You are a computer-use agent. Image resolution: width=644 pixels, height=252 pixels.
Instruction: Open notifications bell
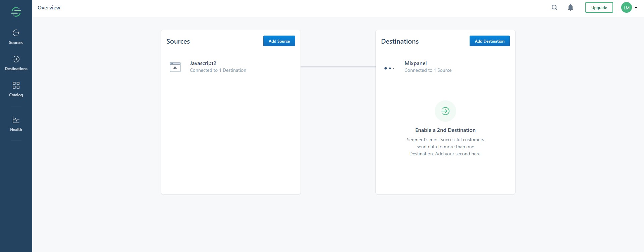[571, 7]
